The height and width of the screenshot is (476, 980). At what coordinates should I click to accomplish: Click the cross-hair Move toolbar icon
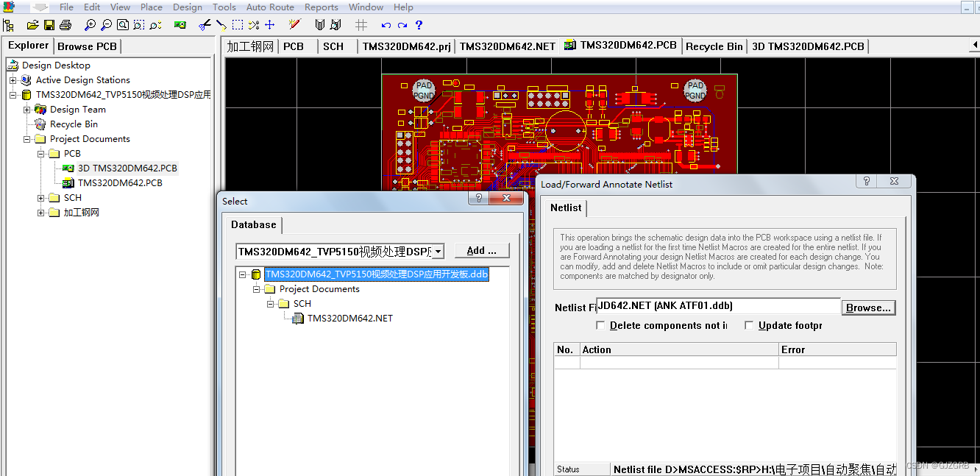(x=269, y=24)
